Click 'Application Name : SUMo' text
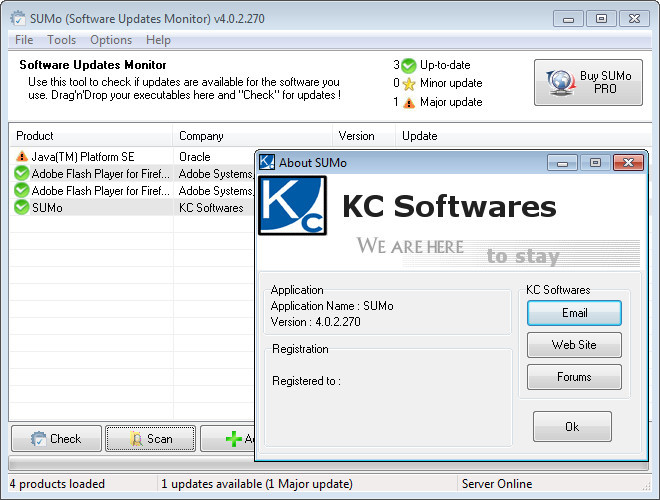 [x=332, y=306]
